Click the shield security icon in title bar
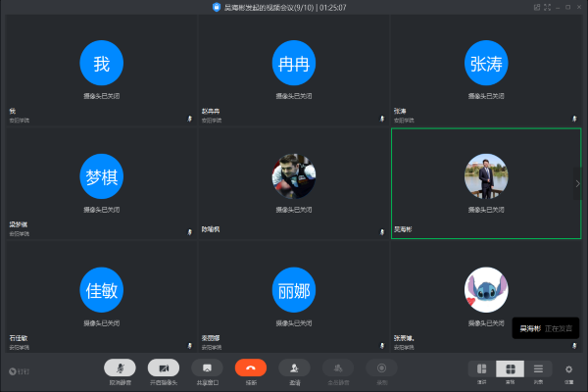Viewport: 588px width, 392px height. click(216, 7)
